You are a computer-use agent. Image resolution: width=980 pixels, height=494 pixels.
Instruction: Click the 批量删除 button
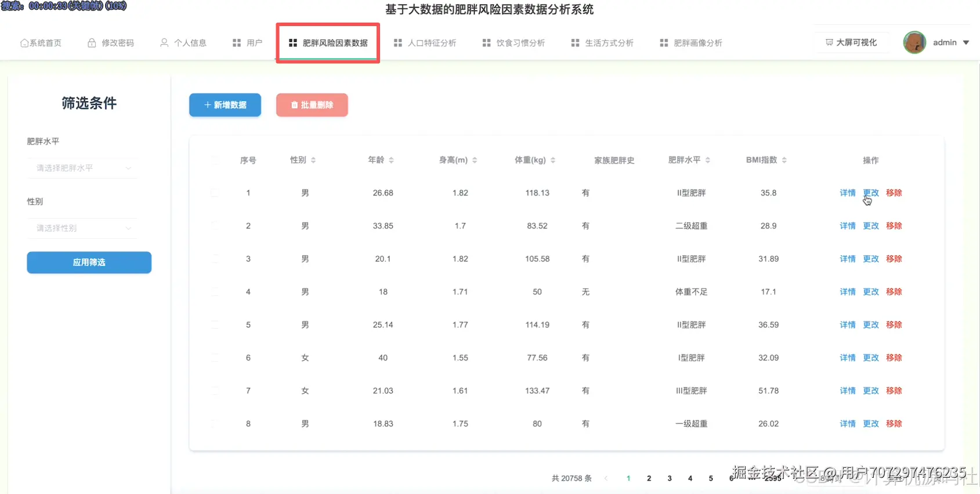[312, 105]
